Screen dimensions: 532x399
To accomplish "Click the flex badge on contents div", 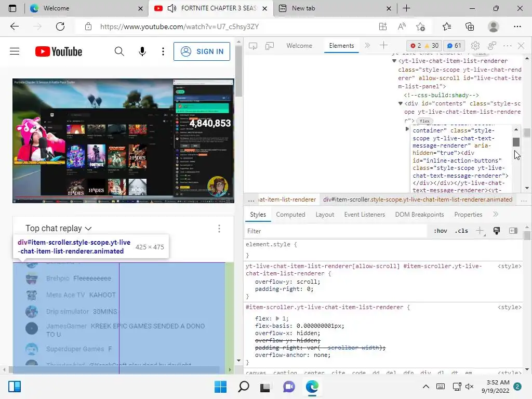I will pyautogui.click(x=424, y=121).
